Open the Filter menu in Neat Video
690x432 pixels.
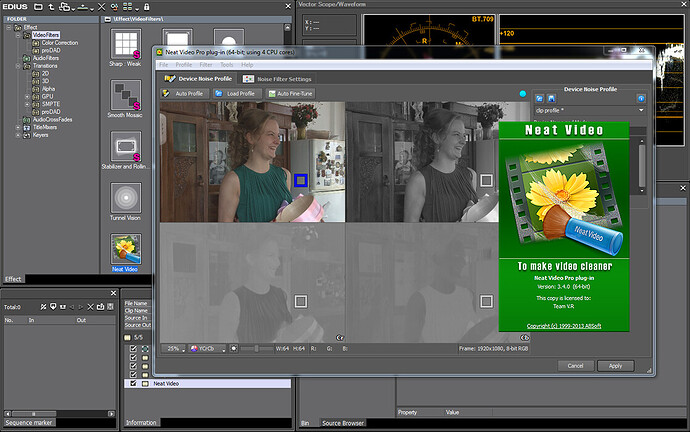(x=206, y=65)
